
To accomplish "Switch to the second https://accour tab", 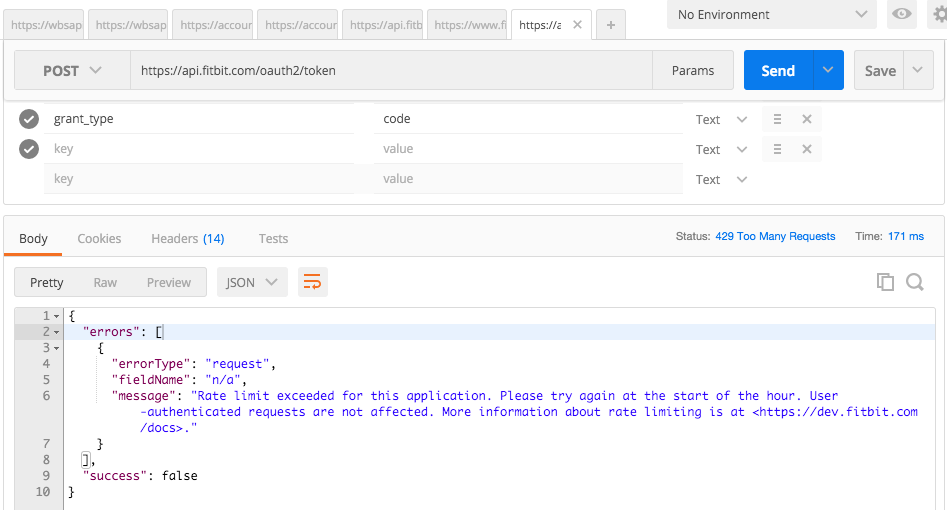I will coord(300,25).
